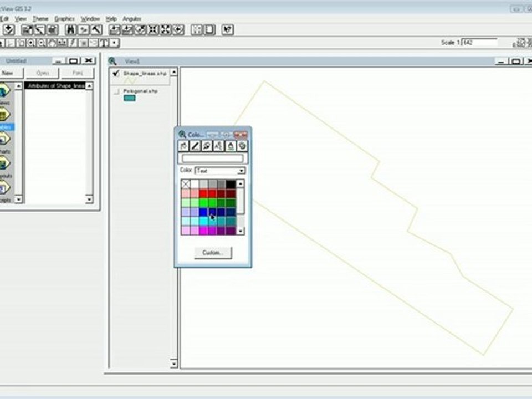
Task: Open the Window menu
Action: pyautogui.click(x=90, y=19)
